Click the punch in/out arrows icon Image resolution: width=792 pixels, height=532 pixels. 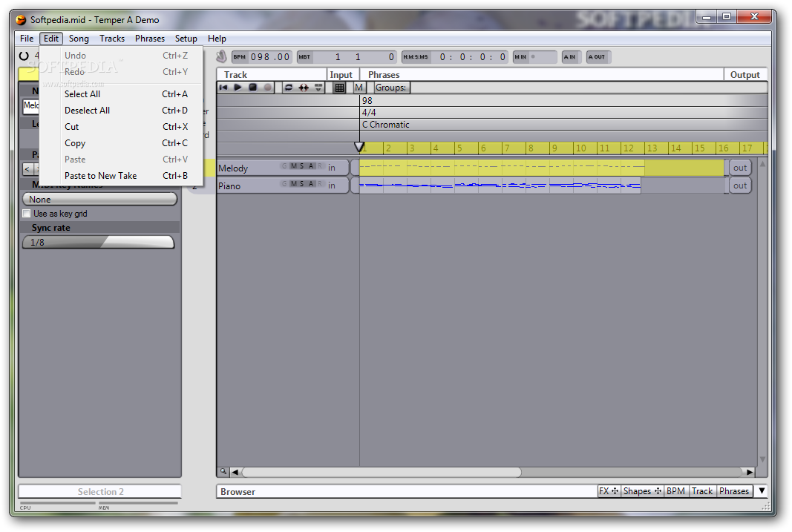(x=303, y=88)
